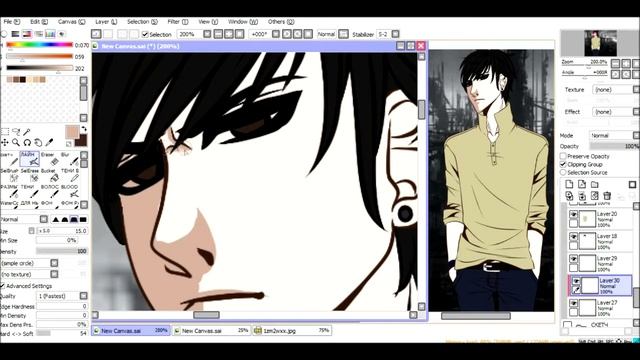Select the ЛАЙН brush tool
The image size is (640, 360).
coord(29,159)
